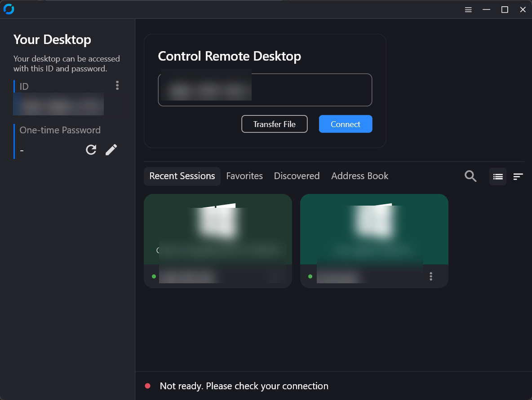The image size is (532, 400).
Task: Open the sort options icon
Action: (518, 176)
